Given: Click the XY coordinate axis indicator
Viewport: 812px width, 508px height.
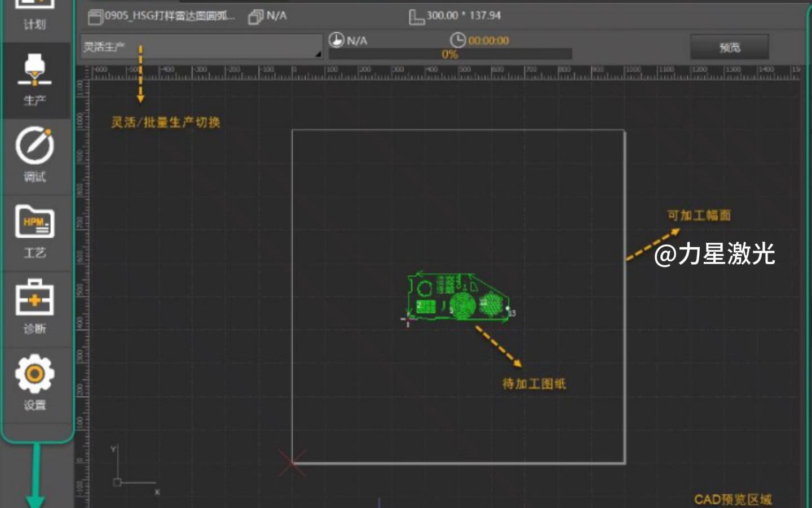Looking at the screenshot, I should [135, 471].
